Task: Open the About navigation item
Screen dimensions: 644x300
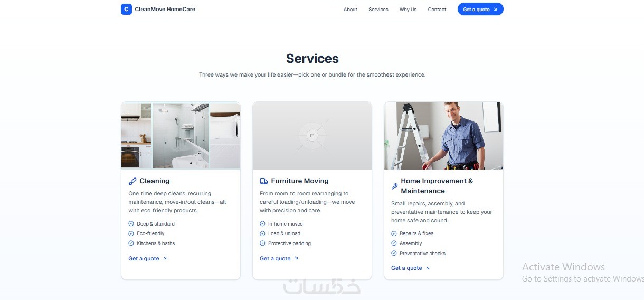Action: click(351, 10)
